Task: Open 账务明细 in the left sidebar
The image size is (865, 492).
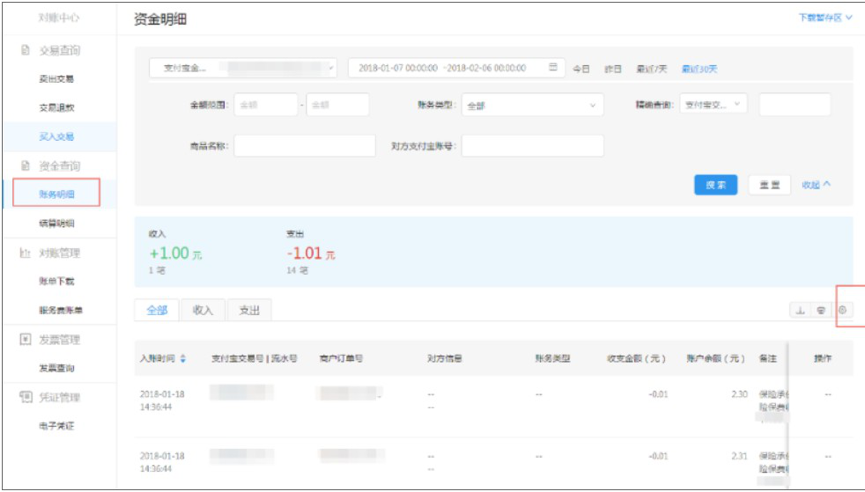Action: point(57,194)
